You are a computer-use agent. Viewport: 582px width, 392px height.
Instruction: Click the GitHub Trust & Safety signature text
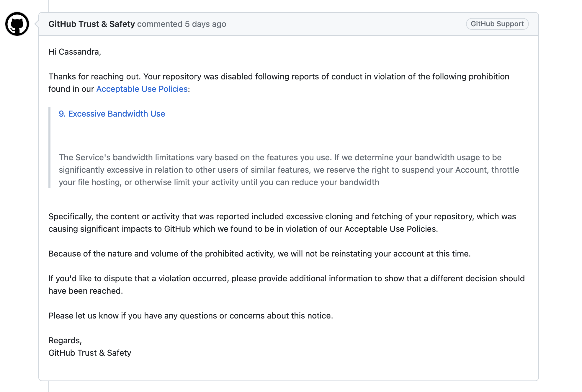[90, 353]
